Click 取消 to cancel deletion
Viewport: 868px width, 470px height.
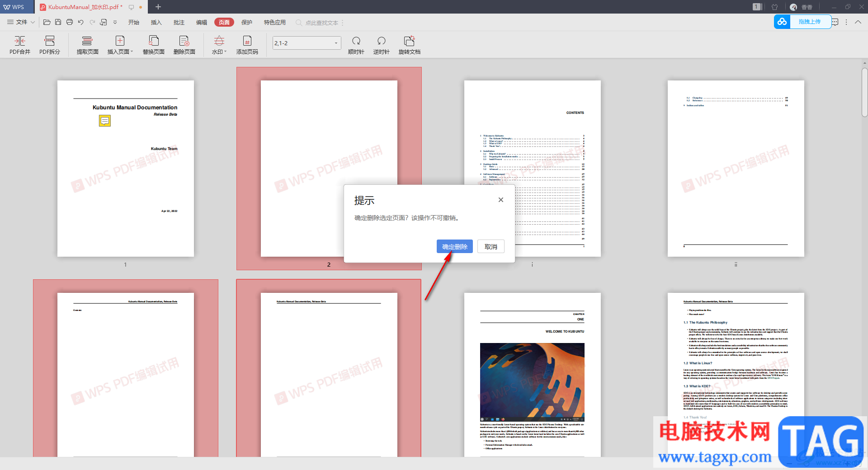click(491, 246)
